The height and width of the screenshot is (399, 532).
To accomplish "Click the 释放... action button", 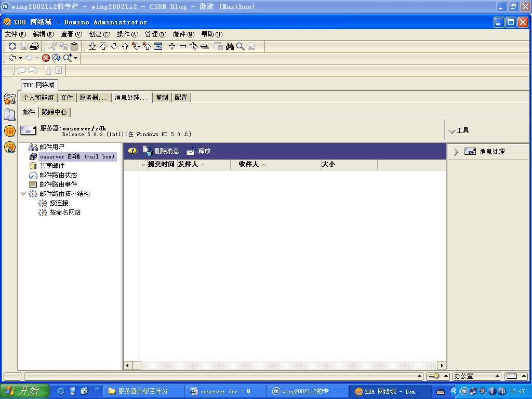I will click(x=201, y=151).
